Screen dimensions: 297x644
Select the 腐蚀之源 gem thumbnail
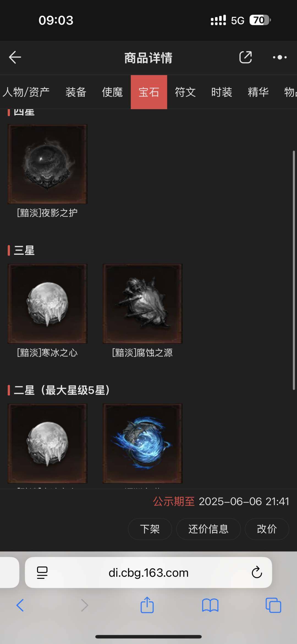click(x=142, y=304)
